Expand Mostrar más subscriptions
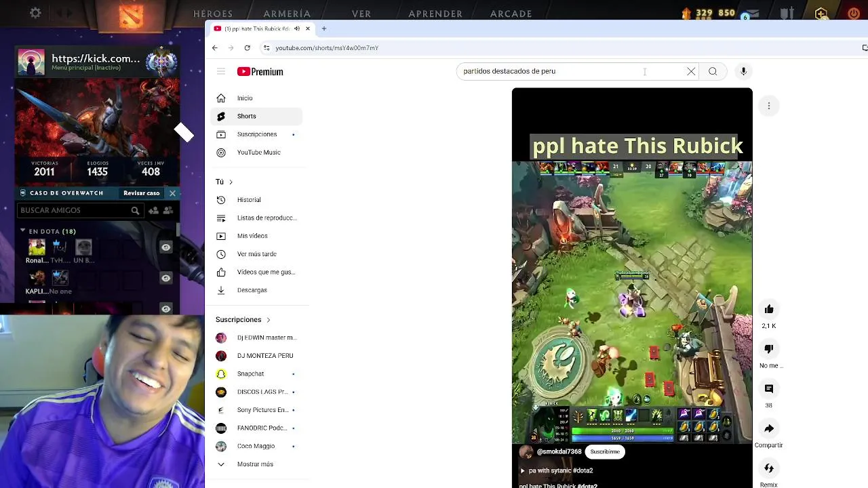Viewport: 868px width, 488px height. coord(256,464)
